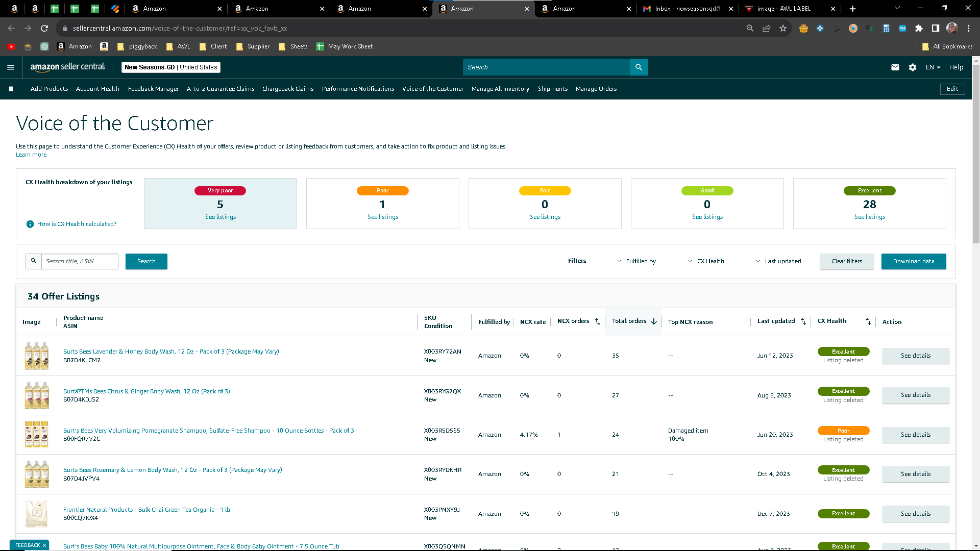This screenshot has width=980, height=551.
Task: Click the browser zoom magnifier icon
Action: (750, 29)
